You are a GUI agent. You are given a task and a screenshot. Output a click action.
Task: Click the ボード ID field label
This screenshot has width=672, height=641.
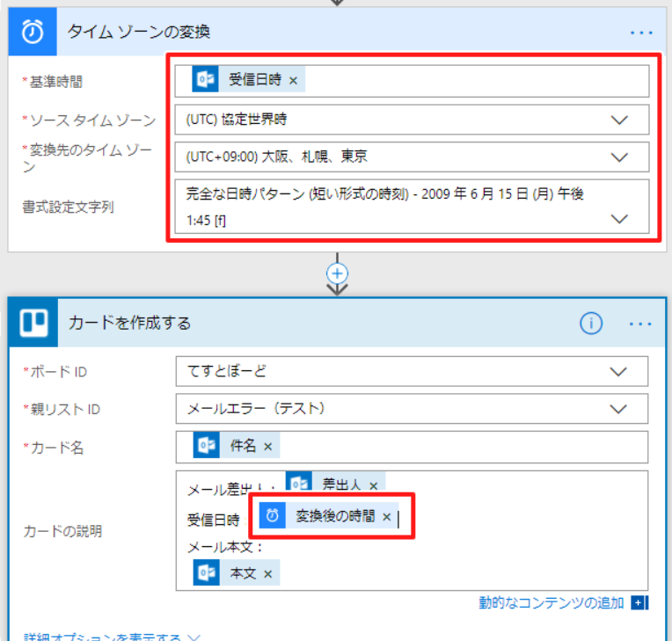[59, 371]
